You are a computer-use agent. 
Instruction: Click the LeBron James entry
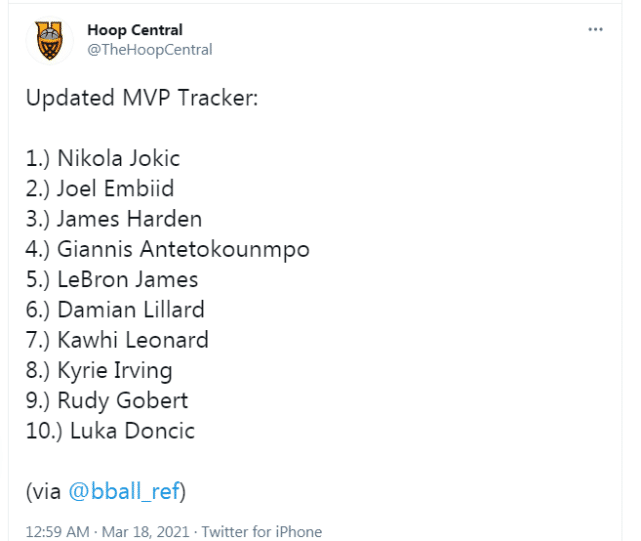(112, 279)
